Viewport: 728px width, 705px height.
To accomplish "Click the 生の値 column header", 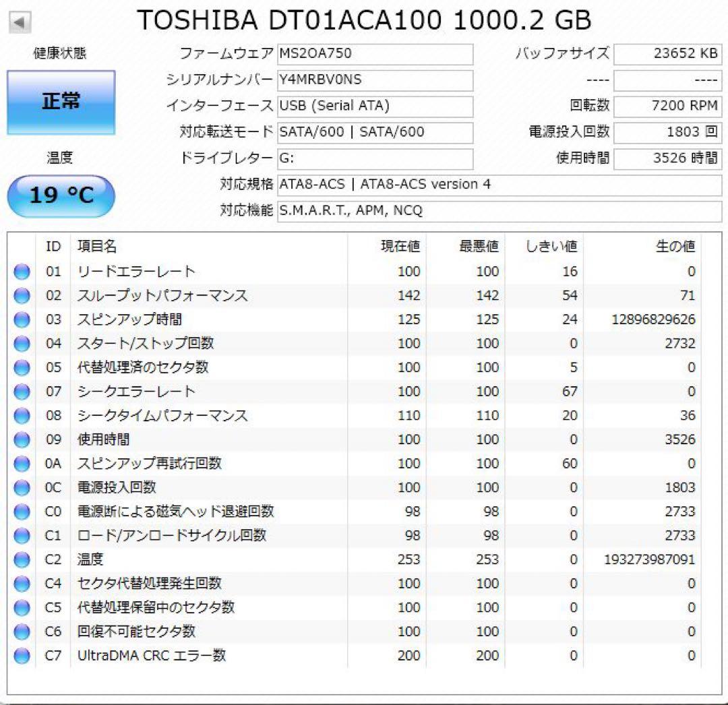I will coord(675,246).
